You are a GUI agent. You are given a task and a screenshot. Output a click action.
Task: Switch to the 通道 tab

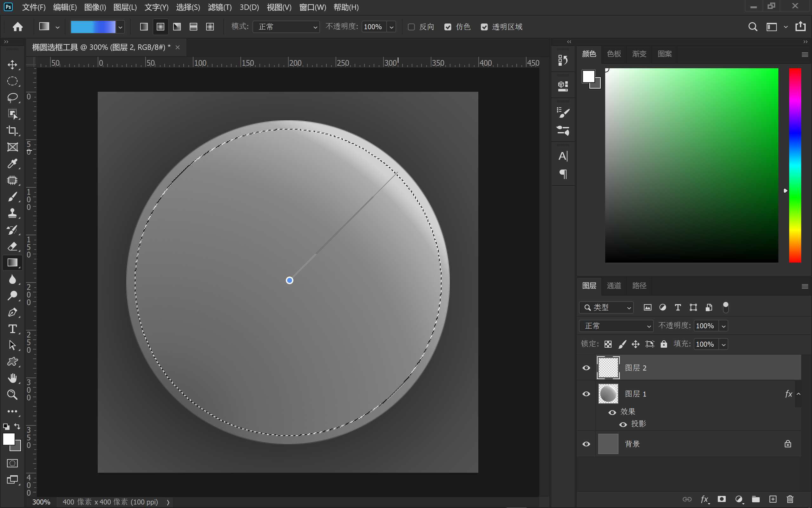(614, 285)
